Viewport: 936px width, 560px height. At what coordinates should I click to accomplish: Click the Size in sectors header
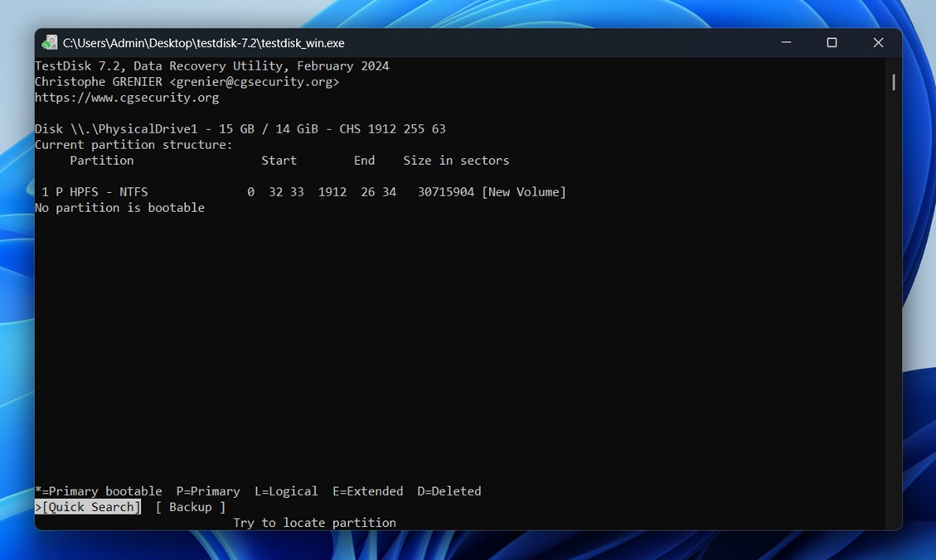pyautogui.click(x=456, y=161)
